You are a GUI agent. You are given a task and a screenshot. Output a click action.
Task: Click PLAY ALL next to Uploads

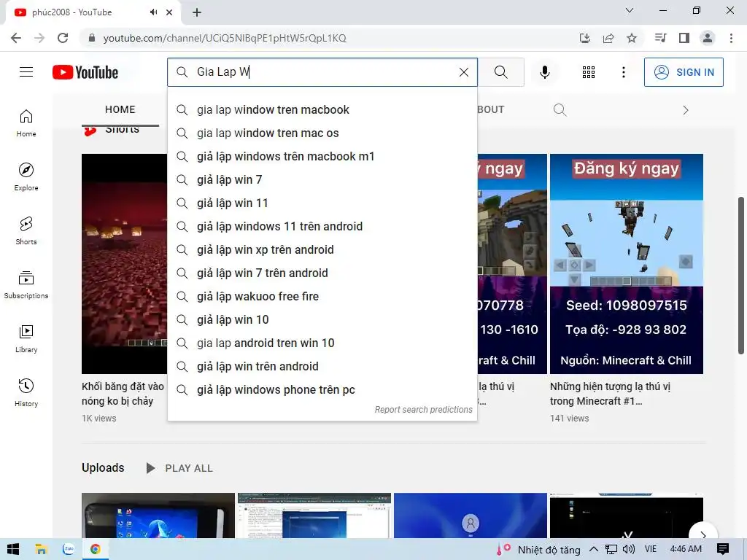coord(179,468)
